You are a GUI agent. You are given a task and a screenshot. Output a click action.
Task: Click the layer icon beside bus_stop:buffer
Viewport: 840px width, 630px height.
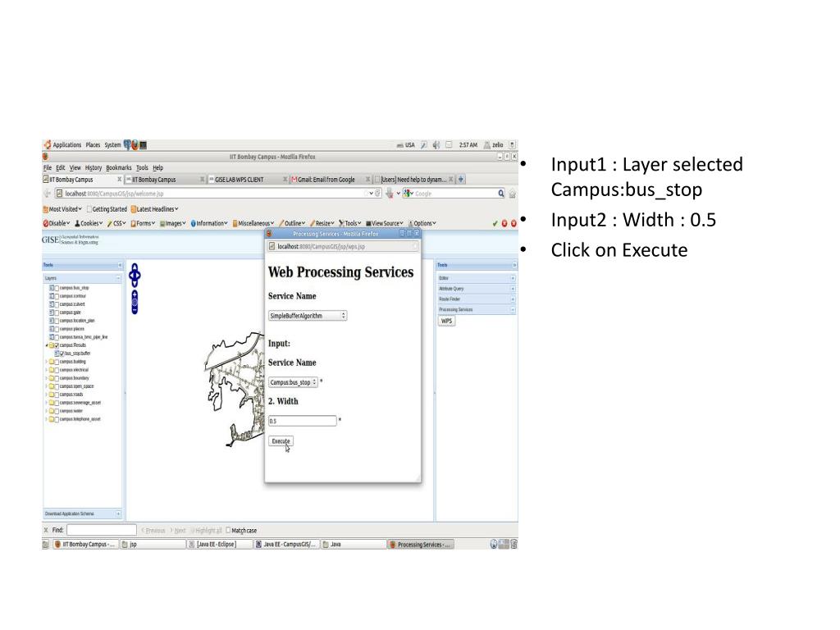[57, 354]
